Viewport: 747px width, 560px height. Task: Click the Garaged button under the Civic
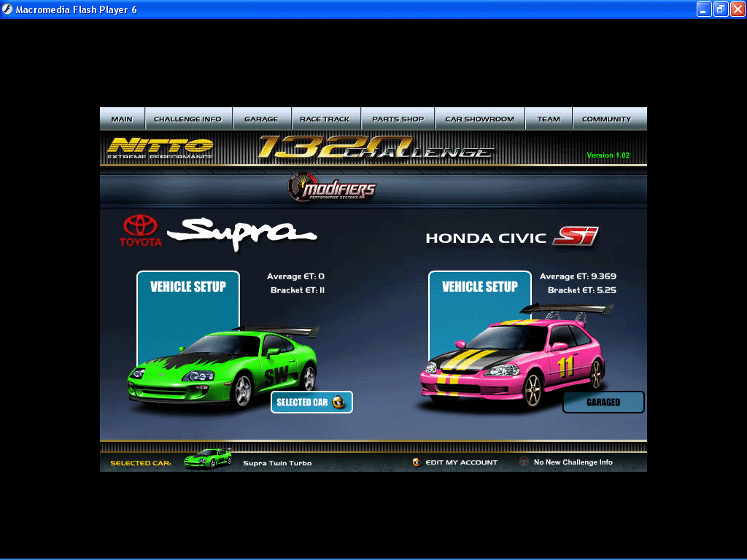click(603, 402)
